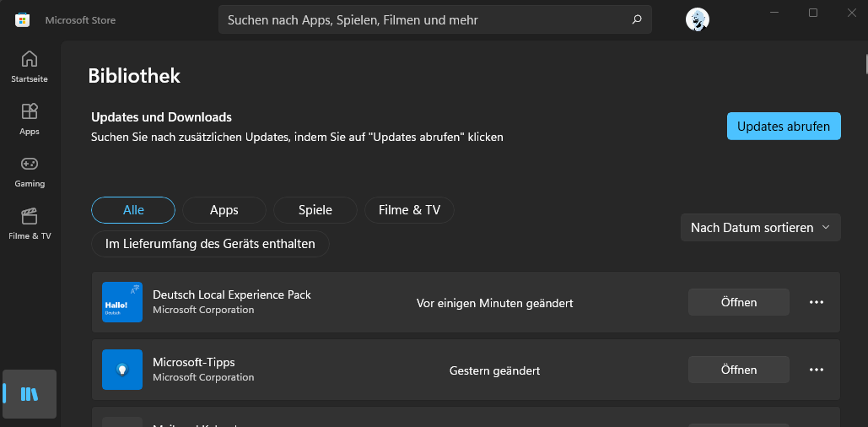Minimize the Microsoft Store window
868x427 pixels.
click(774, 13)
